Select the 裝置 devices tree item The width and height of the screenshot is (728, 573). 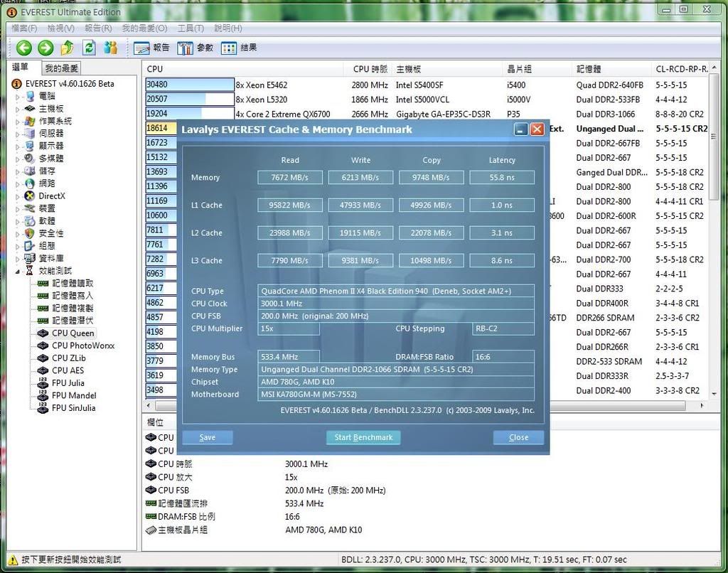(x=47, y=208)
